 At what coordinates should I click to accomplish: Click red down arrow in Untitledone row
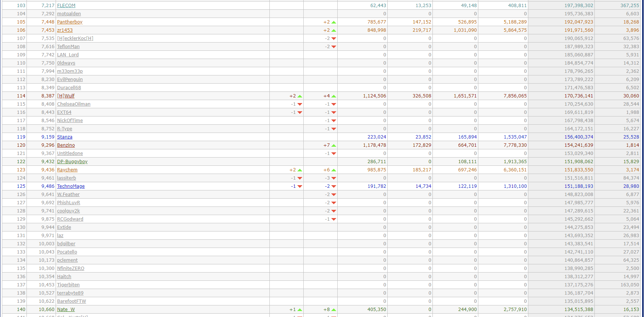click(x=334, y=154)
